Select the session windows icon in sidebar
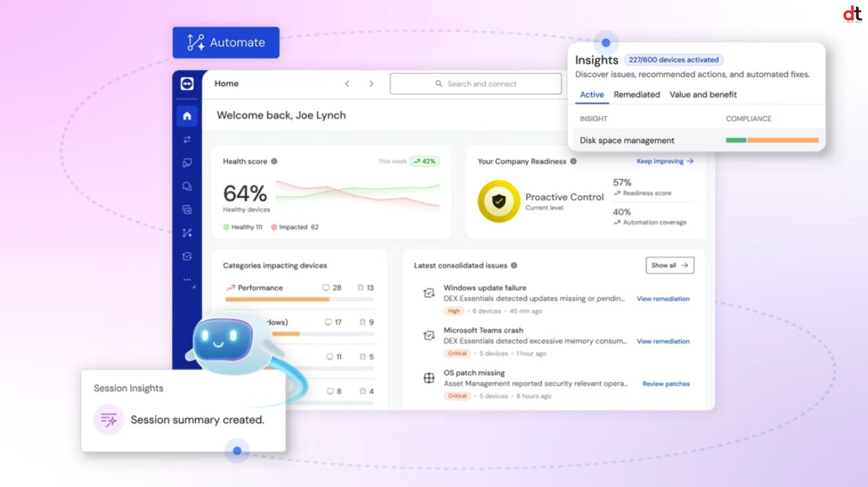 [x=187, y=209]
